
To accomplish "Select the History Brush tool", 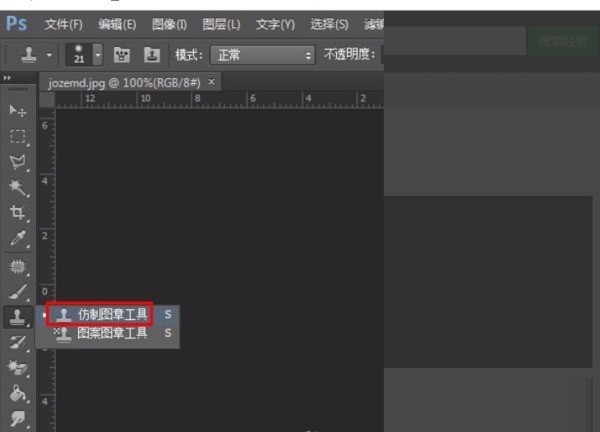I will pos(18,342).
